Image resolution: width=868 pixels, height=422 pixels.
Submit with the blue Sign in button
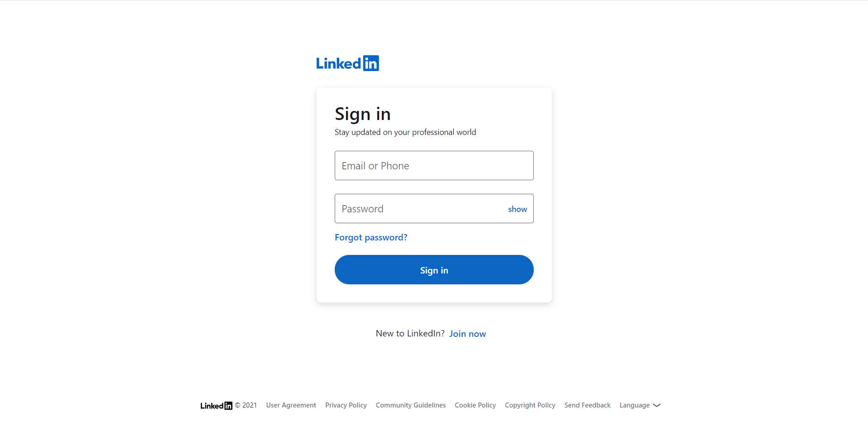434,269
